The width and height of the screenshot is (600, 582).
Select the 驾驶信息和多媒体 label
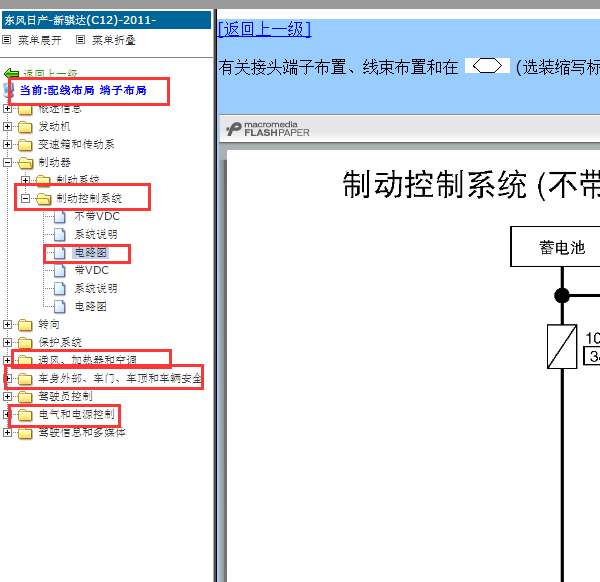(82, 432)
